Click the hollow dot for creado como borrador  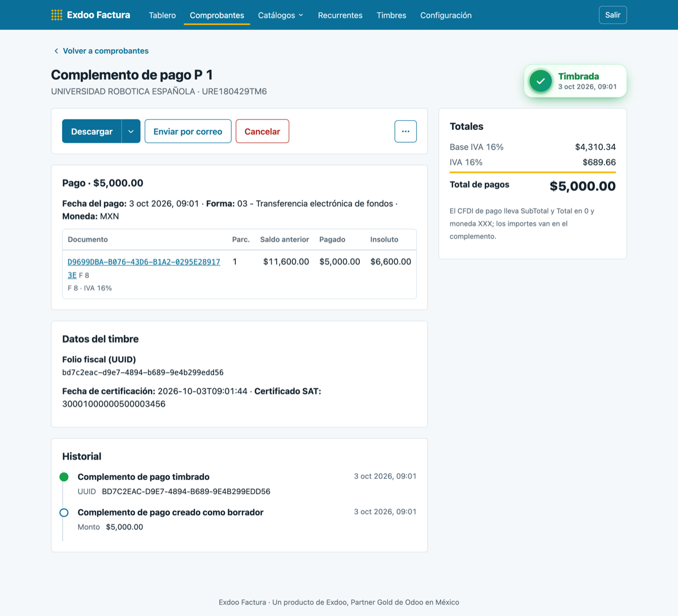[x=64, y=513]
